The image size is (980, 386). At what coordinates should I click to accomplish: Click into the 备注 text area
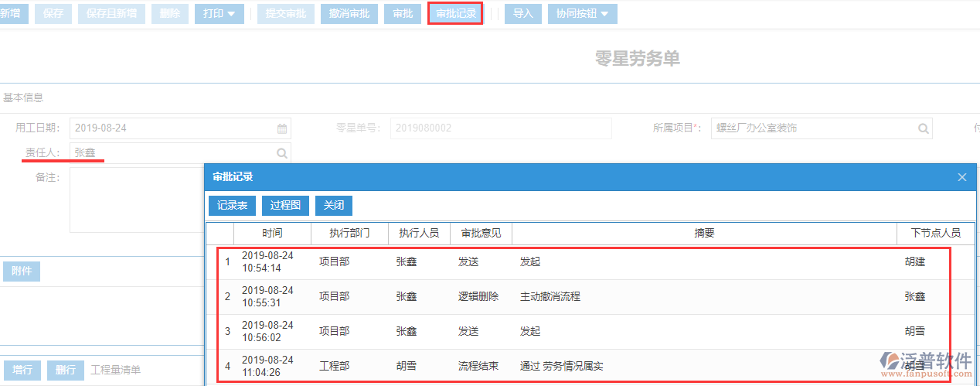pyautogui.click(x=137, y=200)
